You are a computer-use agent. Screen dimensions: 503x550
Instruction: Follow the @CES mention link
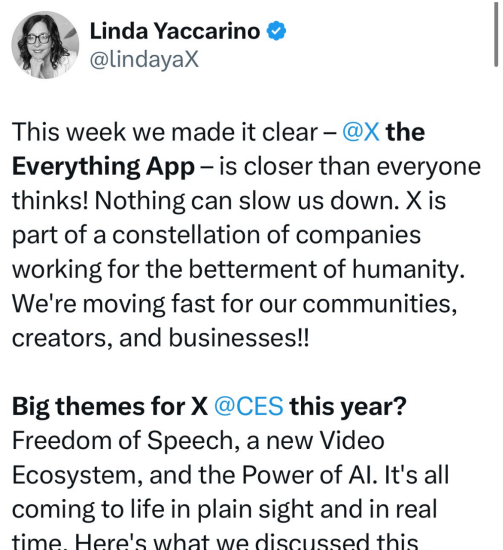coord(248,407)
